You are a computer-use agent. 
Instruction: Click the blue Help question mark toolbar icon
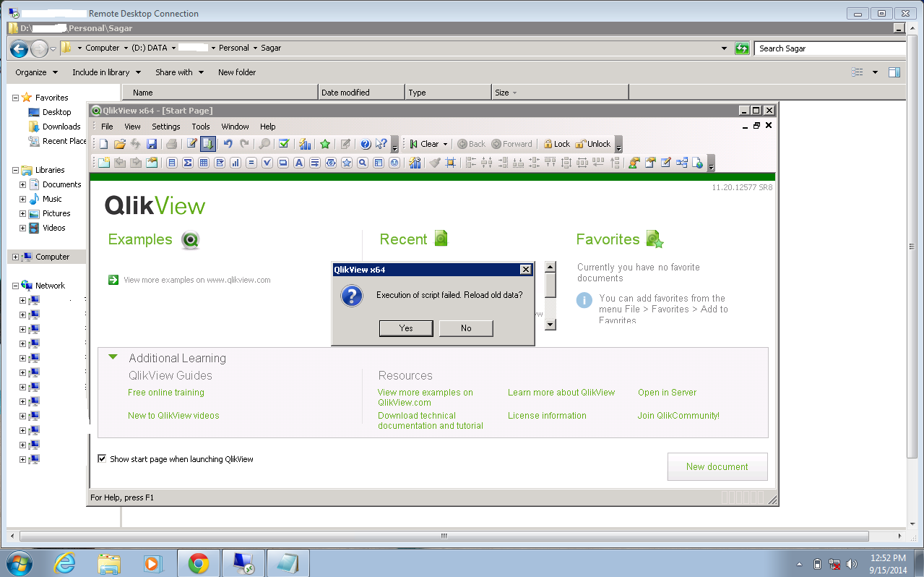pos(366,144)
